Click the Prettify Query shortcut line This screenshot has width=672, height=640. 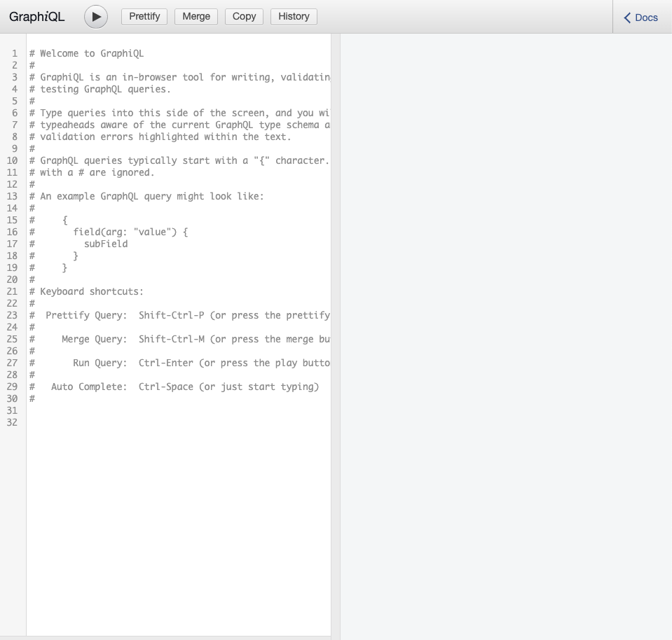(x=179, y=315)
